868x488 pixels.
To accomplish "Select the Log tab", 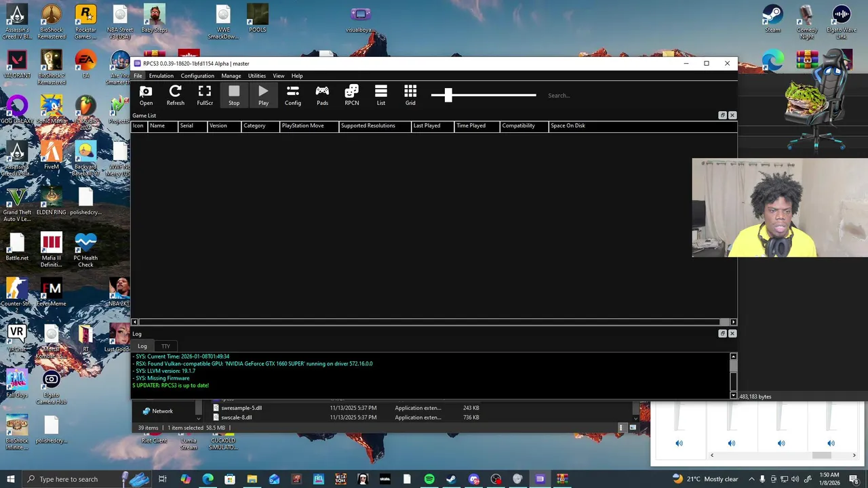I will click(142, 346).
